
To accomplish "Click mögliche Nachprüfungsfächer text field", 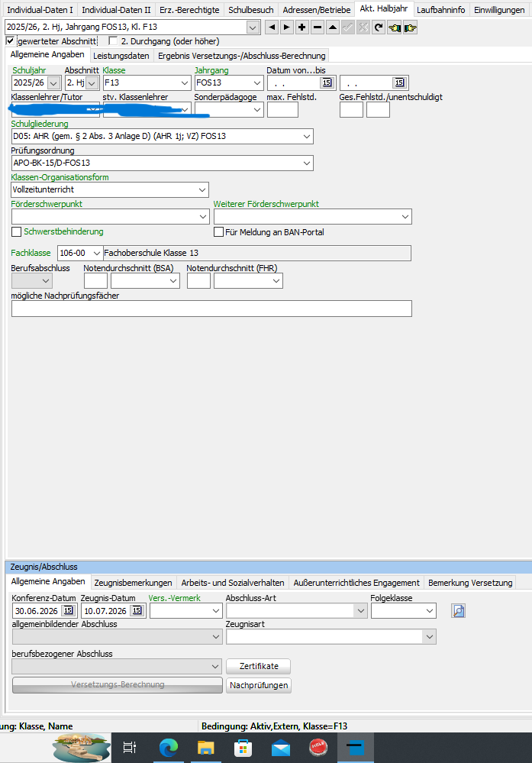I will pos(211,309).
